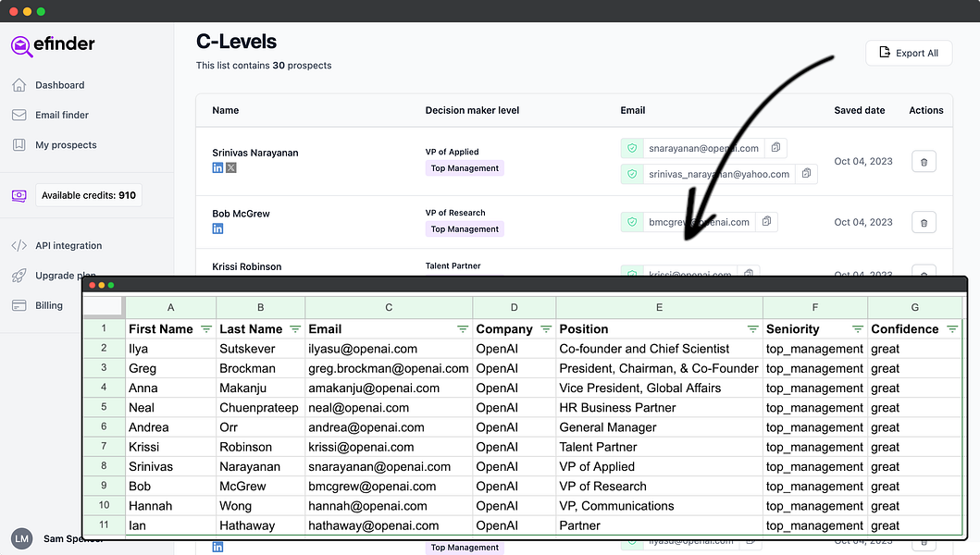Click verified shield beside bmcgrew email
This screenshot has width=980, height=555.
point(632,222)
